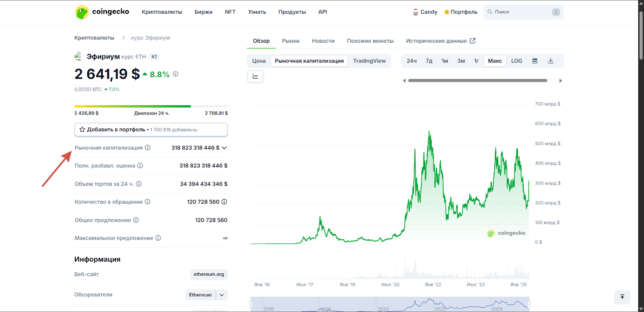Click the slash shortcut badge in search

point(556,12)
